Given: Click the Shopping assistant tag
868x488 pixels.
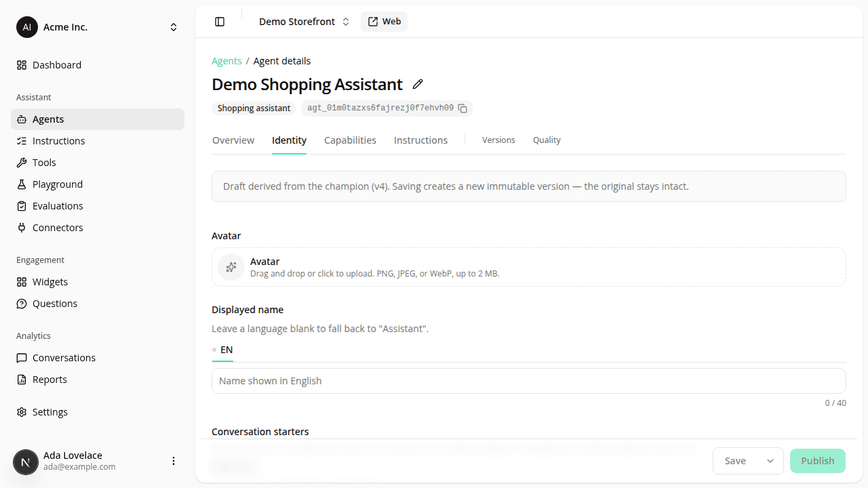Looking at the screenshot, I should pyautogui.click(x=254, y=108).
